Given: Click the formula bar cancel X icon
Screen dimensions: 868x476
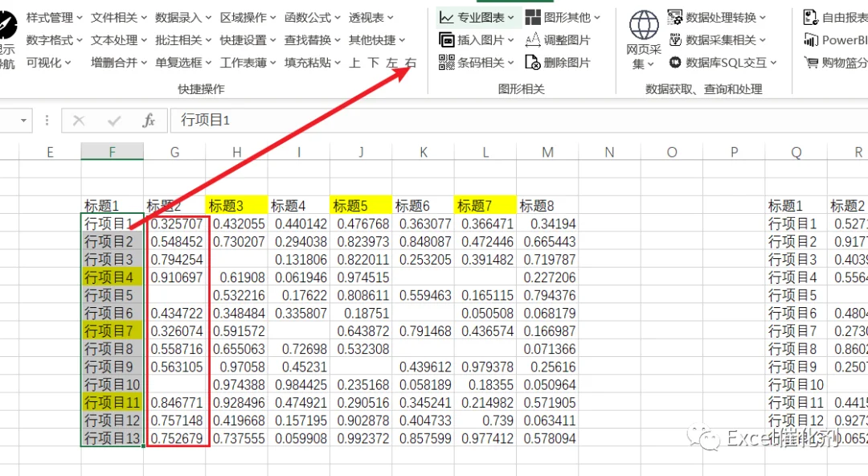Looking at the screenshot, I should (79, 121).
